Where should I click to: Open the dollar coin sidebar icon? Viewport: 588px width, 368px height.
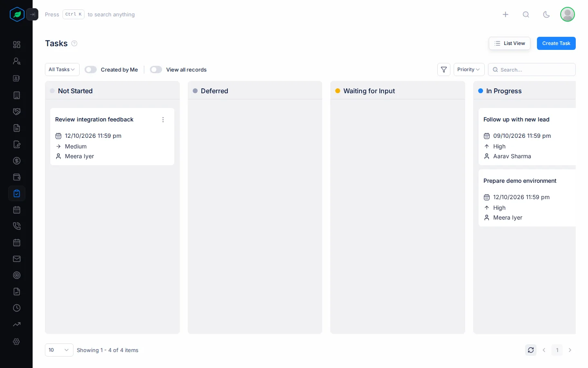17,161
